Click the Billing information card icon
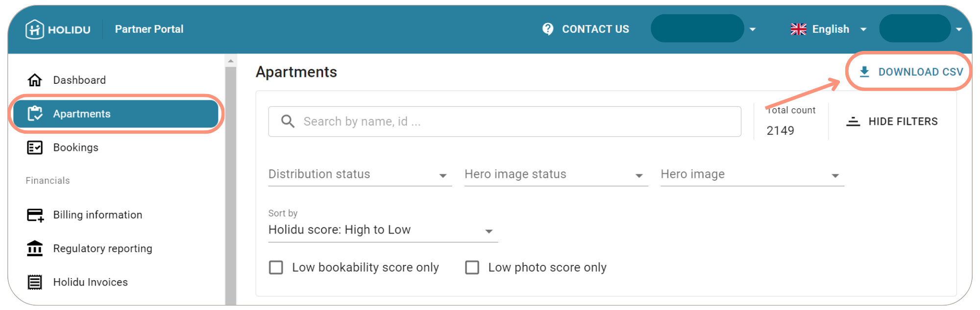This screenshot has width=980, height=310. pos(35,215)
